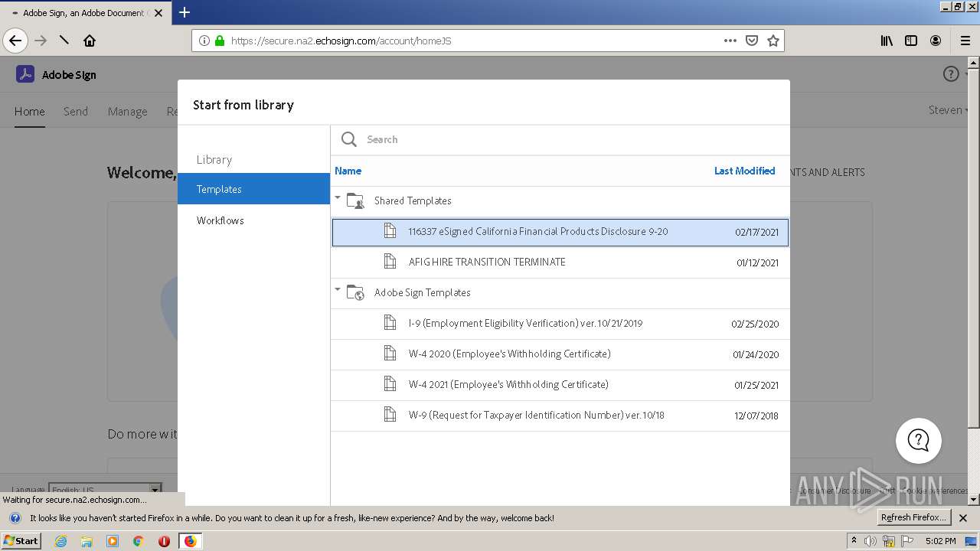Click document icon for W-4 2021 template
The width and height of the screenshot is (980, 551).
click(390, 384)
